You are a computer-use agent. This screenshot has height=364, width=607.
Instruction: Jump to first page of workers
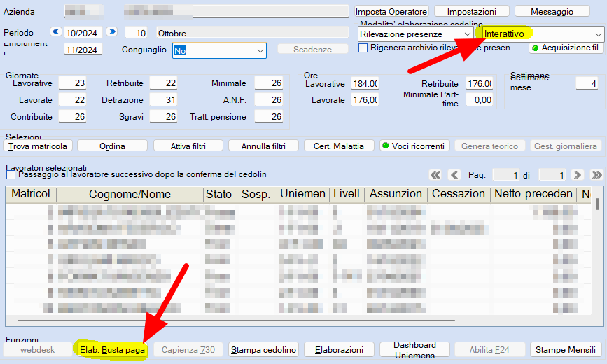(435, 175)
